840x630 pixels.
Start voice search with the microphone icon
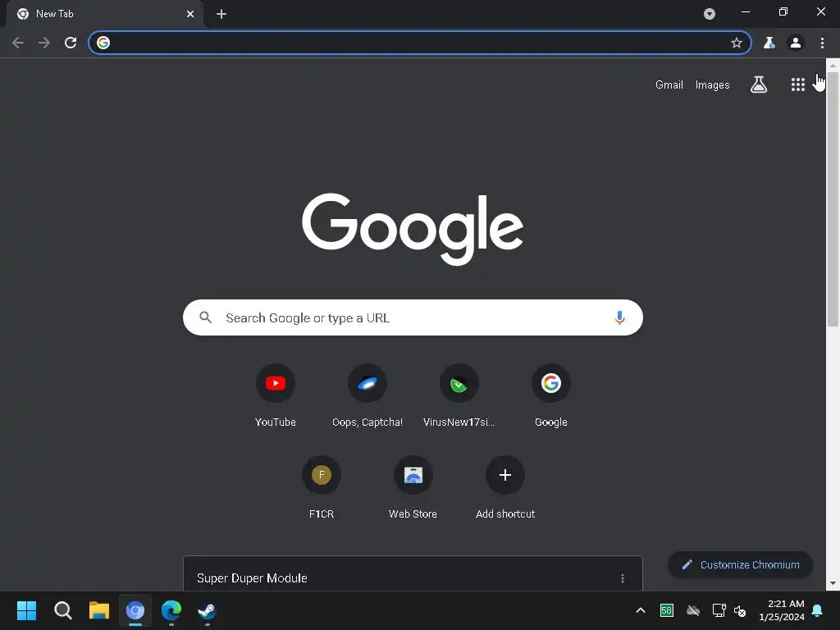coord(619,317)
